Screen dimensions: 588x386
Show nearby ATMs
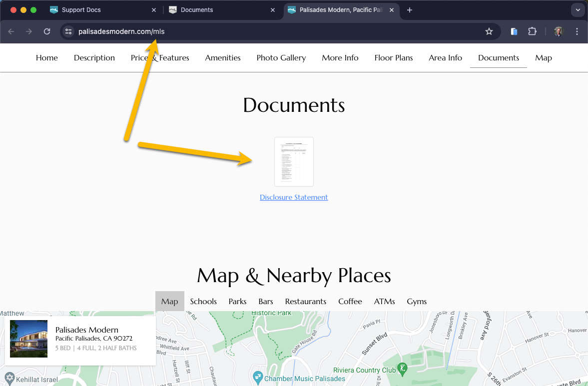click(384, 301)
